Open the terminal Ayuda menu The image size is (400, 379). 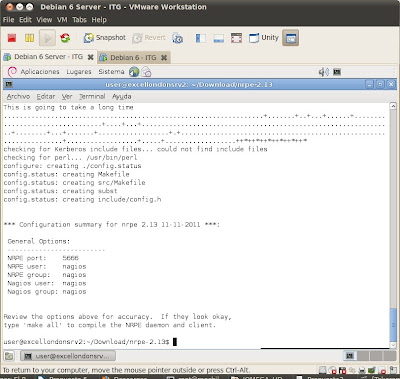(122, 97)
